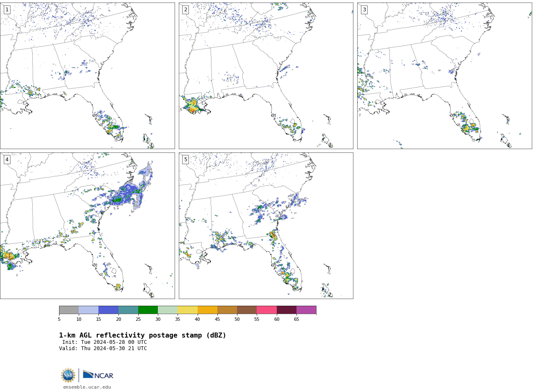Click the reflectivity postage stamp title

pos(142,335)
